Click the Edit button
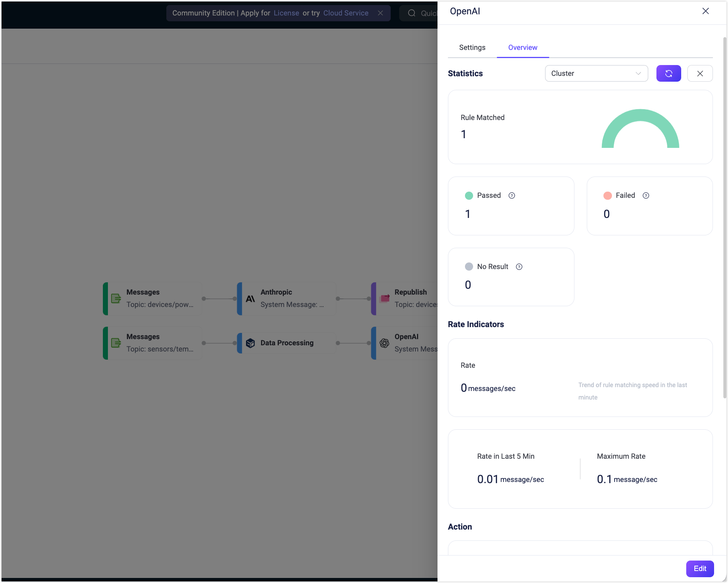728x583 pixels. click(x=700, y=568)
